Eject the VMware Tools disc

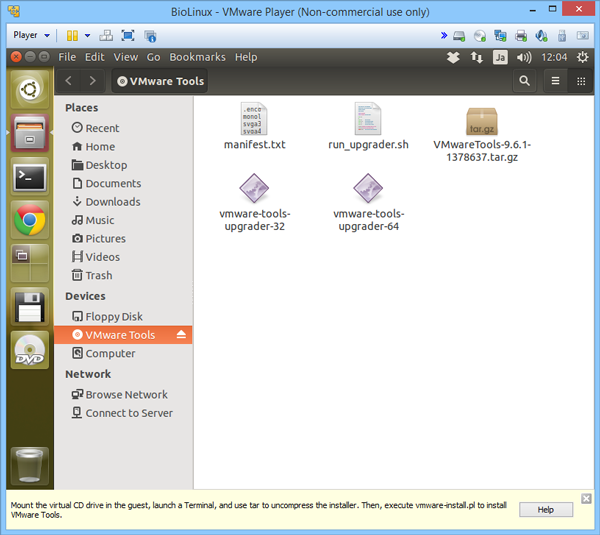(x=181, y=334)
